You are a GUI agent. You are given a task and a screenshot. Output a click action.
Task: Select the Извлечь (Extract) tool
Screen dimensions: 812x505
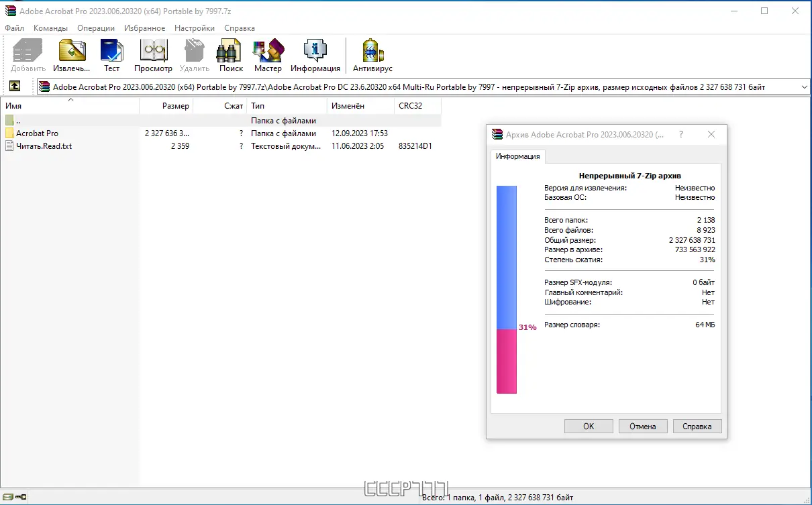pos(71,55)
